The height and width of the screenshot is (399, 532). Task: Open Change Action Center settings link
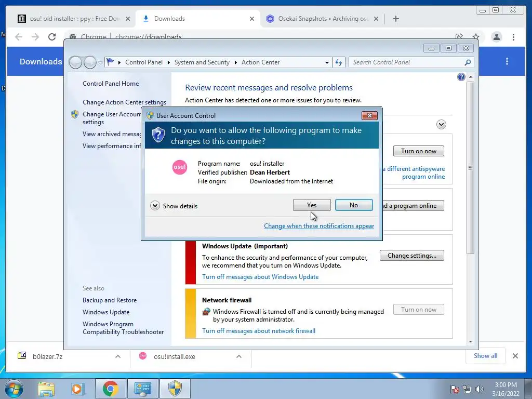(x=124, y=102)
